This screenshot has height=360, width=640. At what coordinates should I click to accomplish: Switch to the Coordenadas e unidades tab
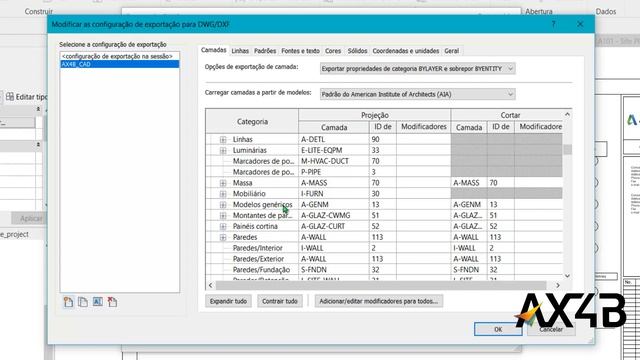pyautogui.click(x=406, y=51)
